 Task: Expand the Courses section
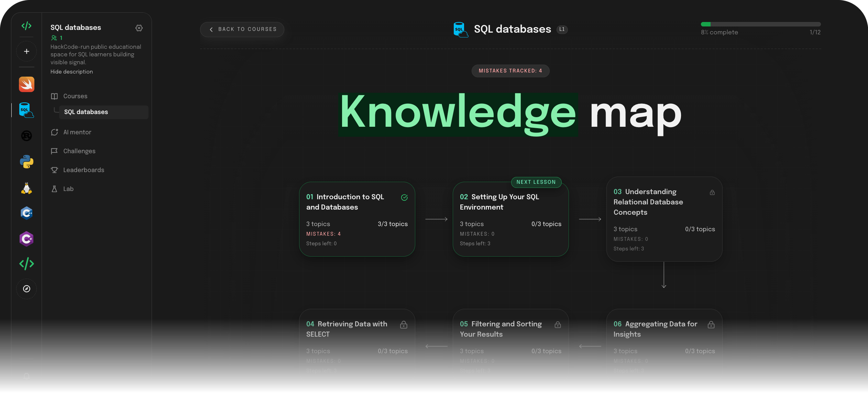pos(75,96)
